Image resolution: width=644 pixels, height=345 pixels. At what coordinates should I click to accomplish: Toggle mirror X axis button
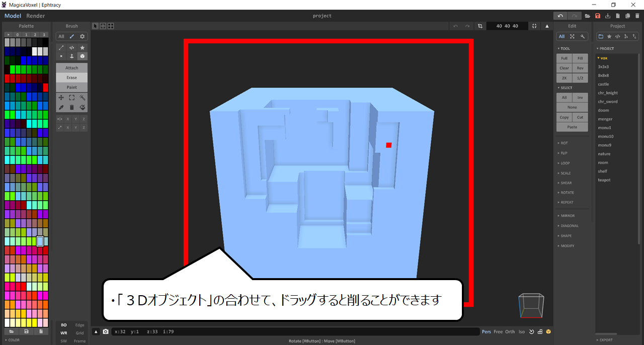click(x=68, y=119)
